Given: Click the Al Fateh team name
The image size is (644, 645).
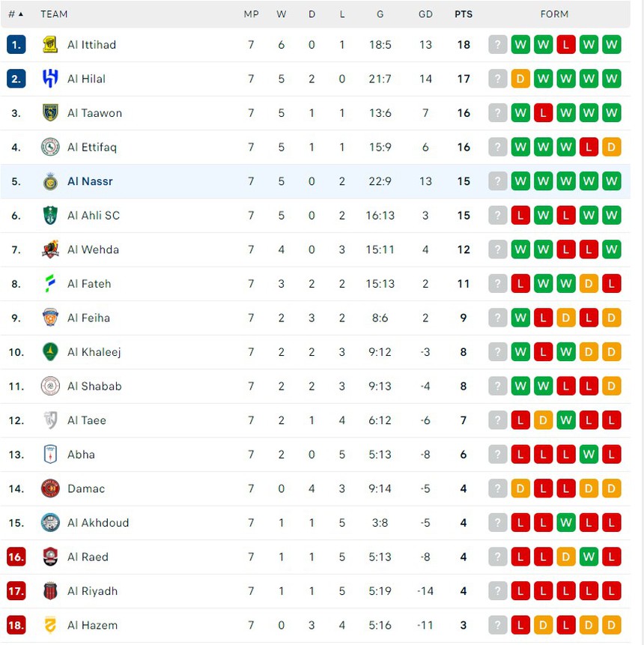Looking at the screenshot, I should point(91,284).
